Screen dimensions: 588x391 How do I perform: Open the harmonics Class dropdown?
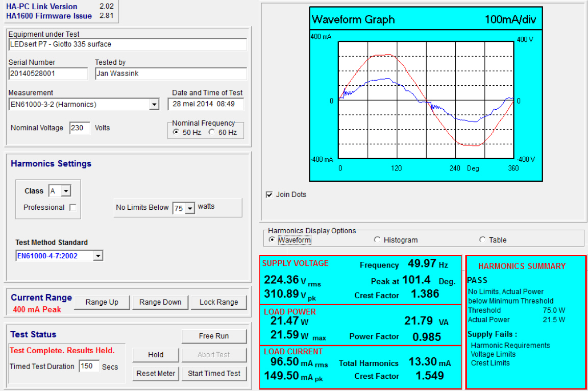click(66, 191)
